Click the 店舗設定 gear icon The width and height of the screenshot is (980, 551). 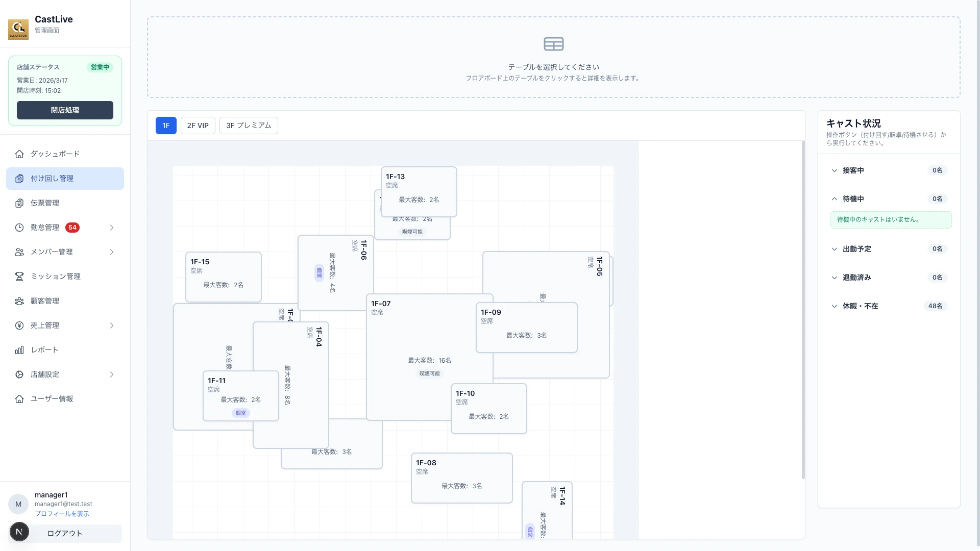19,374
